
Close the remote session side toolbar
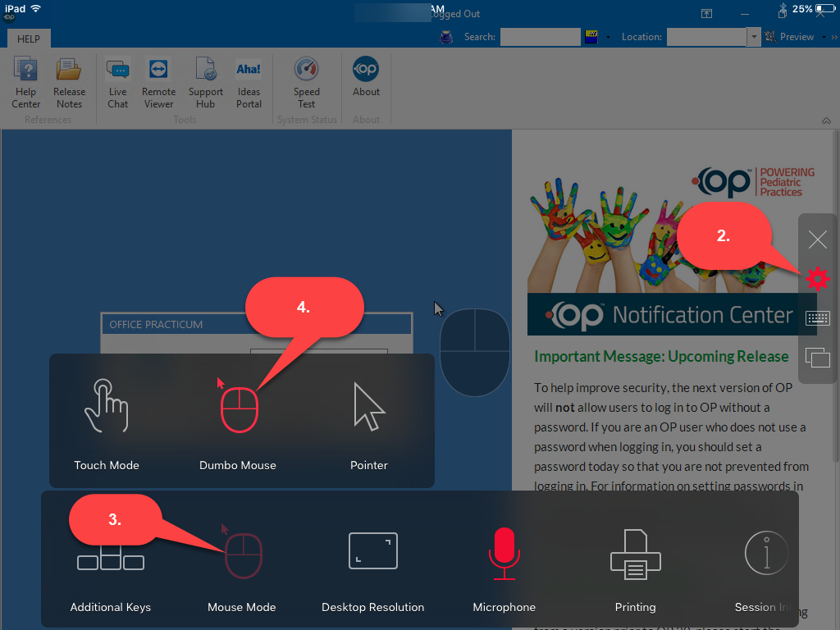coord(818,240)
